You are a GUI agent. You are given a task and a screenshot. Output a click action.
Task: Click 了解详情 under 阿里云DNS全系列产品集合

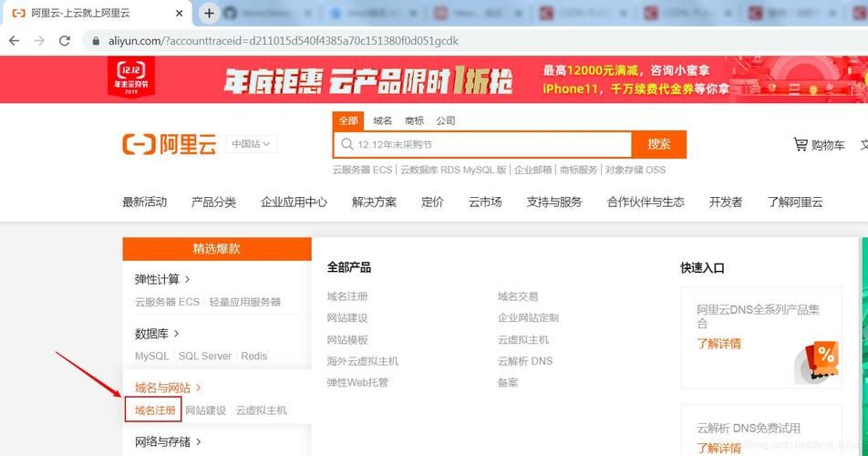[x=718, y=344]
